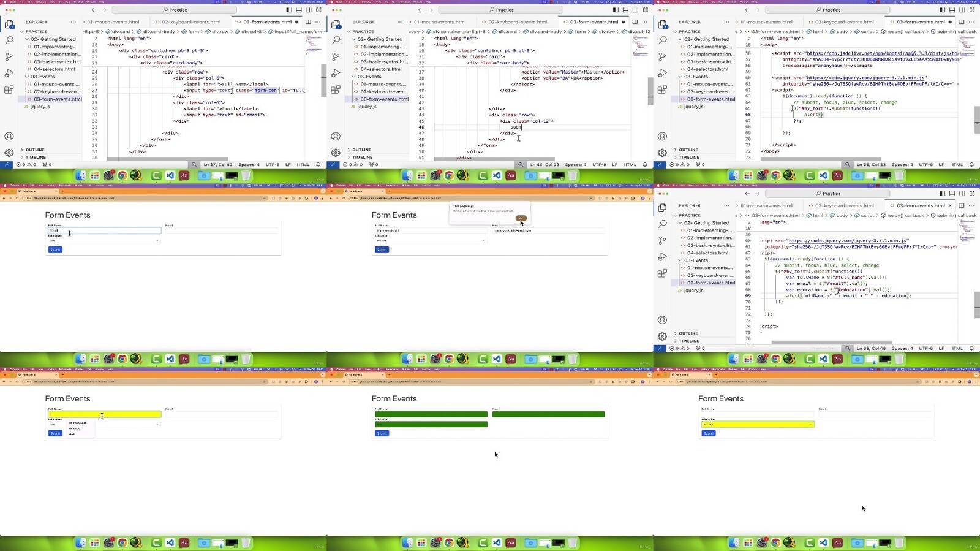Viewport: 980px width, 551px height.
Task: Click Submit in browser with green fields
Action: pos(382,433)
